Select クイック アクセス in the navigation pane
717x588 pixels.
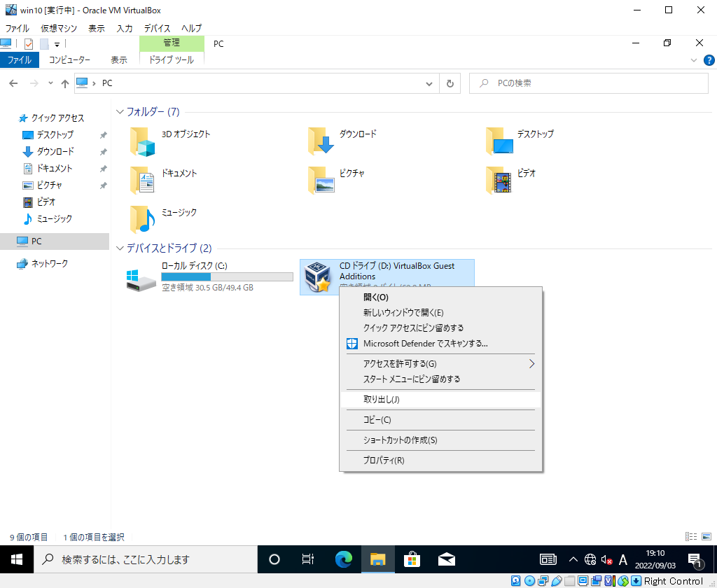click(57, 118)
